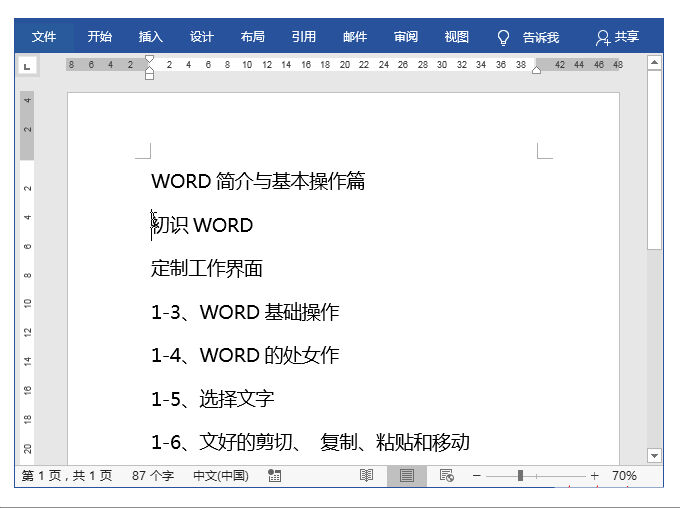The height and width of the screenshot is (508, 680).
Task: Open the 视图 ribbon tab
Action: pyautogui.click(x=457, y=36)
